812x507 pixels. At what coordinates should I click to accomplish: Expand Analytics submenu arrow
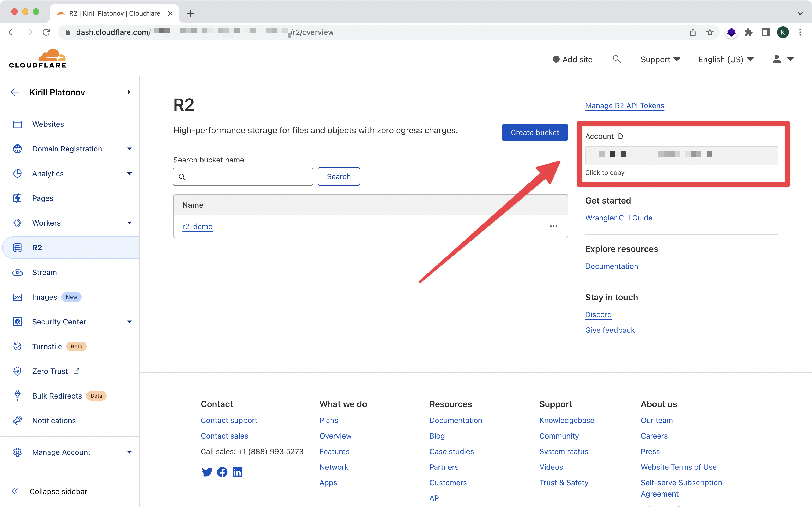pyautogui.click(x=129, y=173)
